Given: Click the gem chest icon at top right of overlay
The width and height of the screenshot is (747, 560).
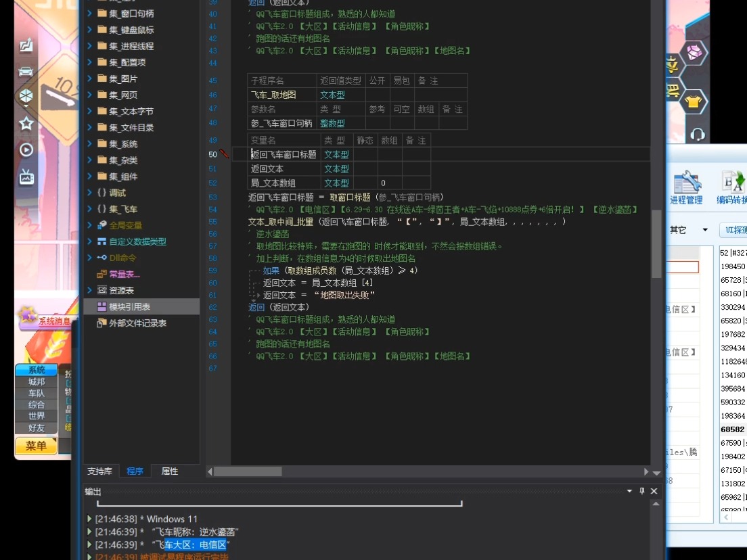Looking at the screenshot, I should 694,51.
